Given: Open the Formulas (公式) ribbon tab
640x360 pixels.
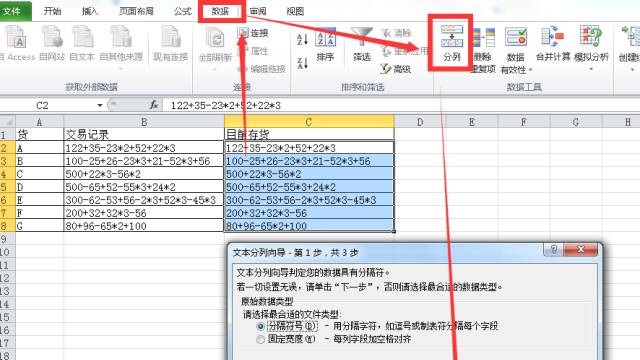Looking at the screenshot, I should [182, 11].
